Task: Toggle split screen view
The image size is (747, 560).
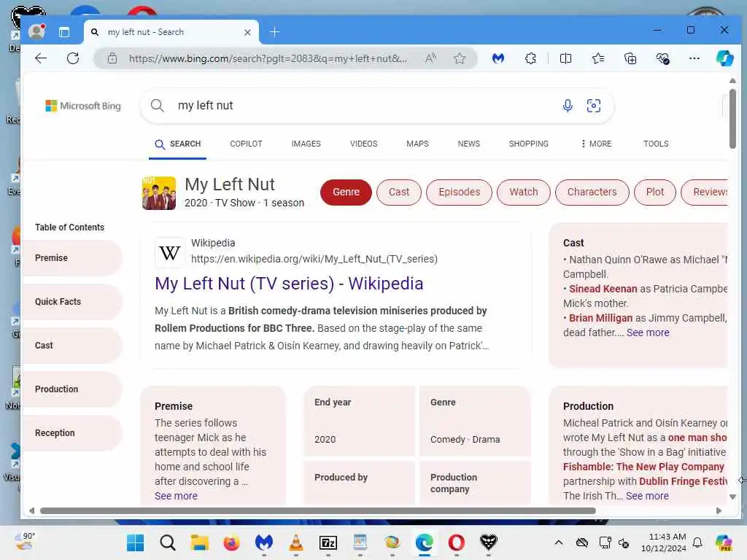Action: point(565,58)
